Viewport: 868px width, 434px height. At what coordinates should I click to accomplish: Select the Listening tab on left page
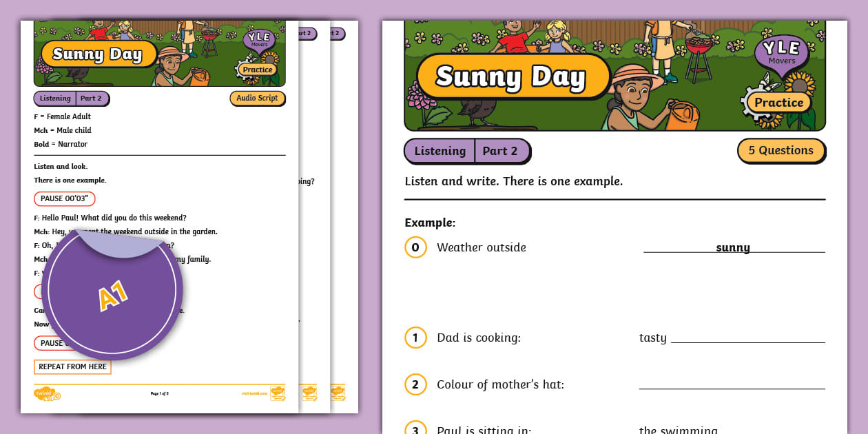(54, 98)
